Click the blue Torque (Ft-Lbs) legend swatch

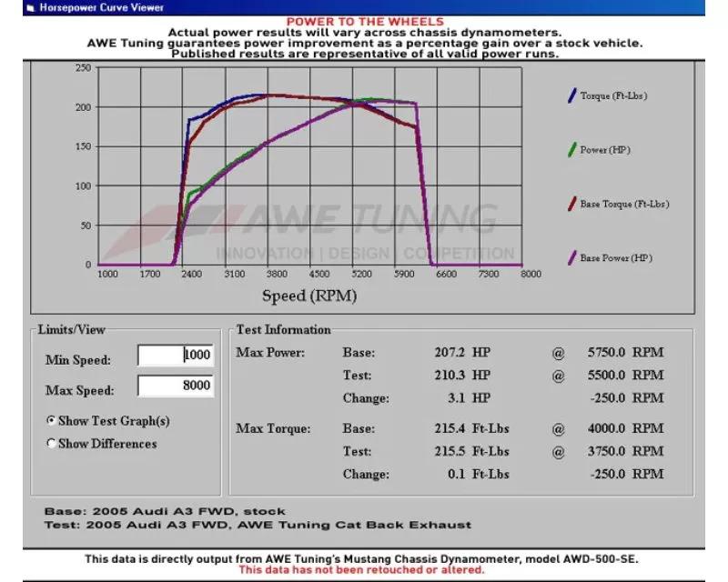572,95
